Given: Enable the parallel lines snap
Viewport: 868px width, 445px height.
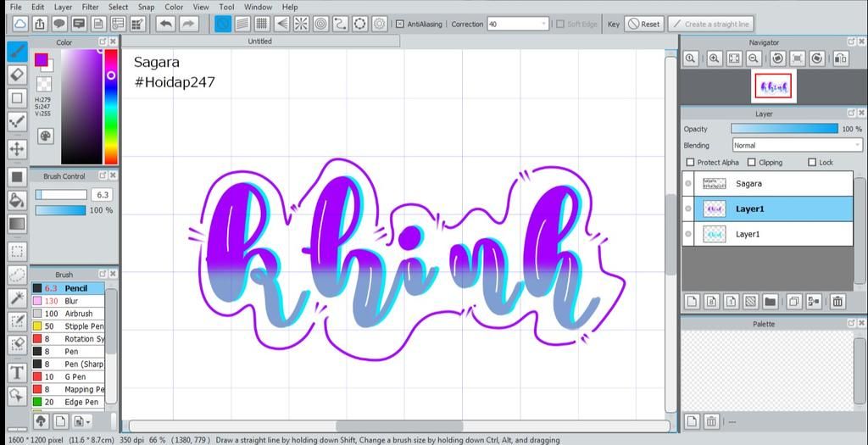Looking at the screenshot, I should pyautogui.click(x=242, y=24).
